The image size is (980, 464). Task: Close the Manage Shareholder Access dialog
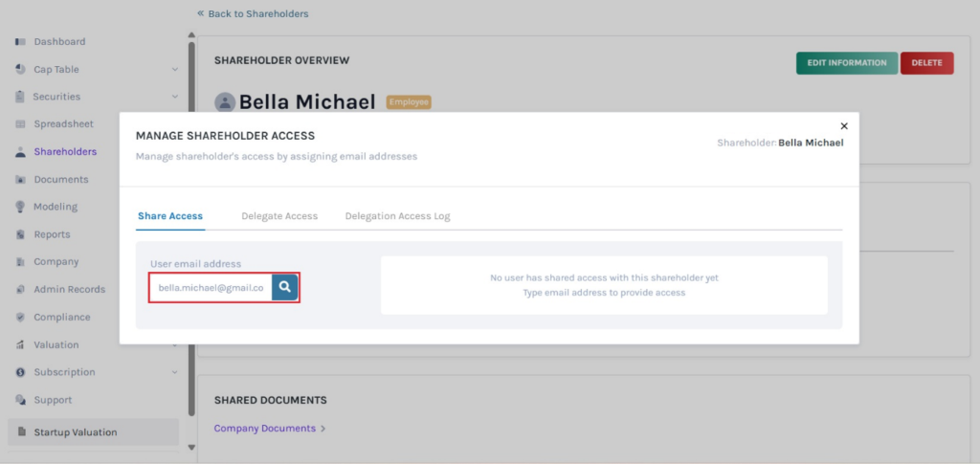tap(844, 125)
